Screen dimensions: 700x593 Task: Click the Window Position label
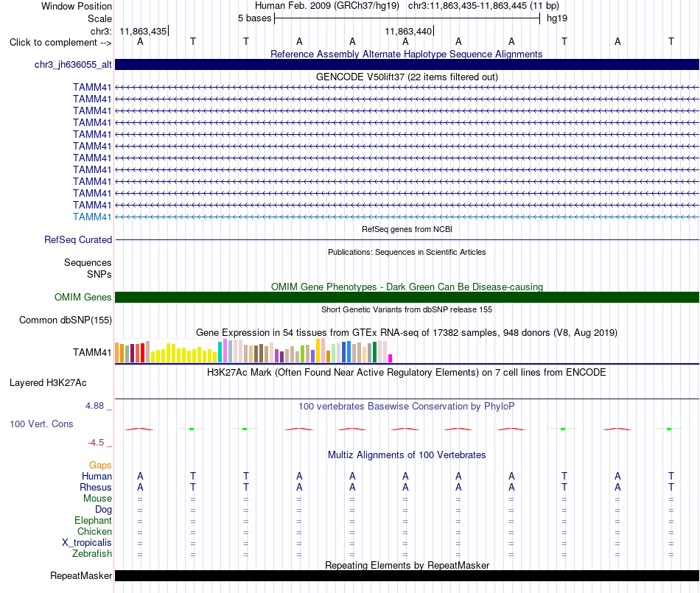coord(77,6)
